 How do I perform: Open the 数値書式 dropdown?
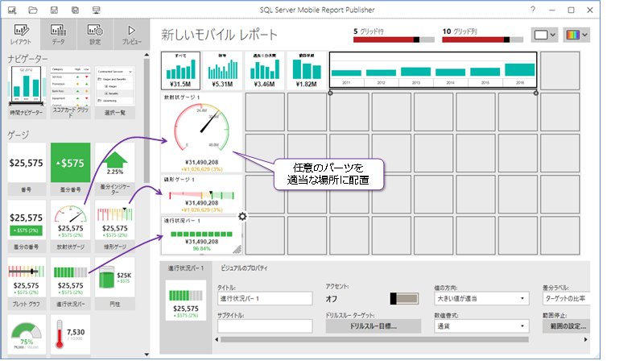point(481,326)
